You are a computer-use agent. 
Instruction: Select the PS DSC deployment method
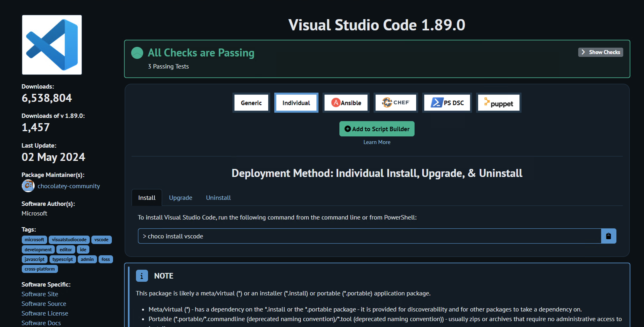point(447,103)
